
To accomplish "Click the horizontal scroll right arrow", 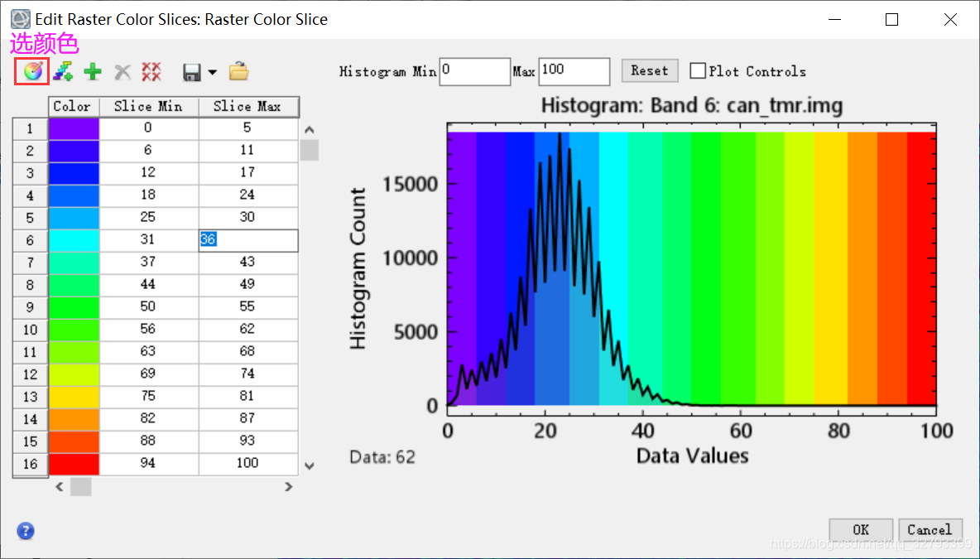I will click(x=288, y=486).
